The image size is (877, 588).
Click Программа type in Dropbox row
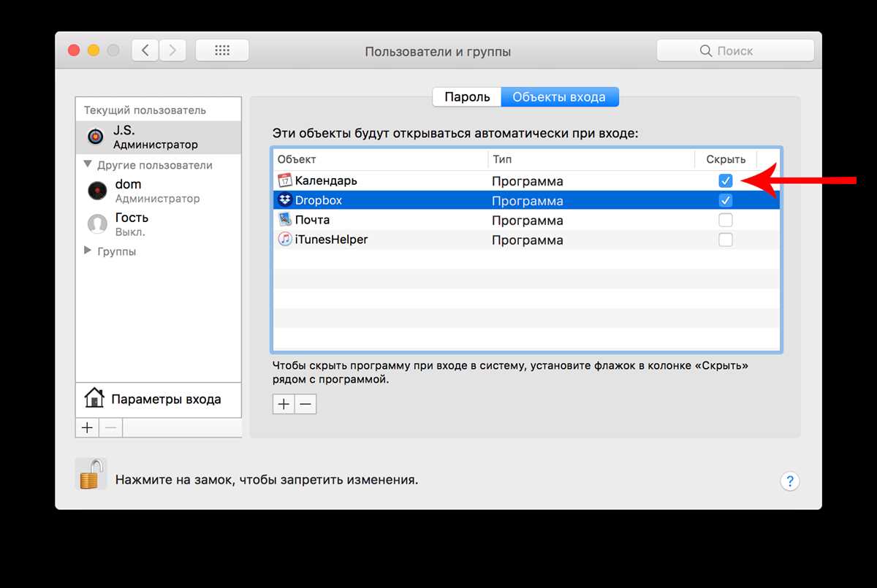tap(527, 201)
